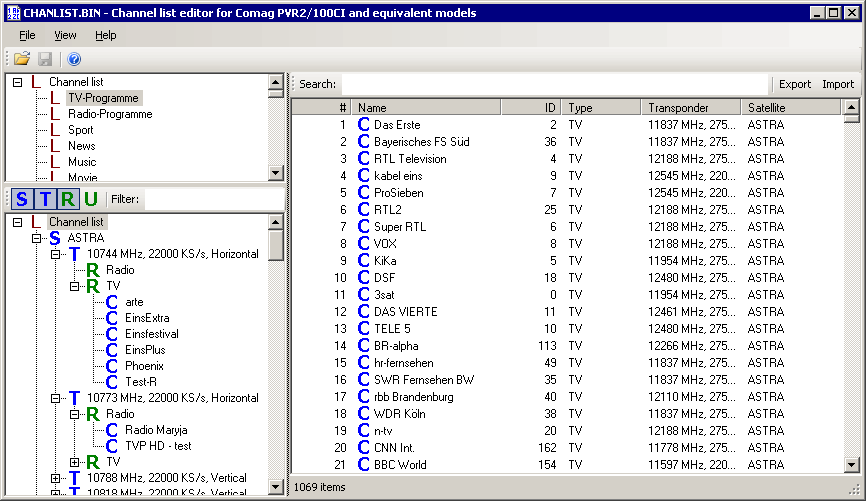Click the Open file toolbar icon

[x=21, y=59]
